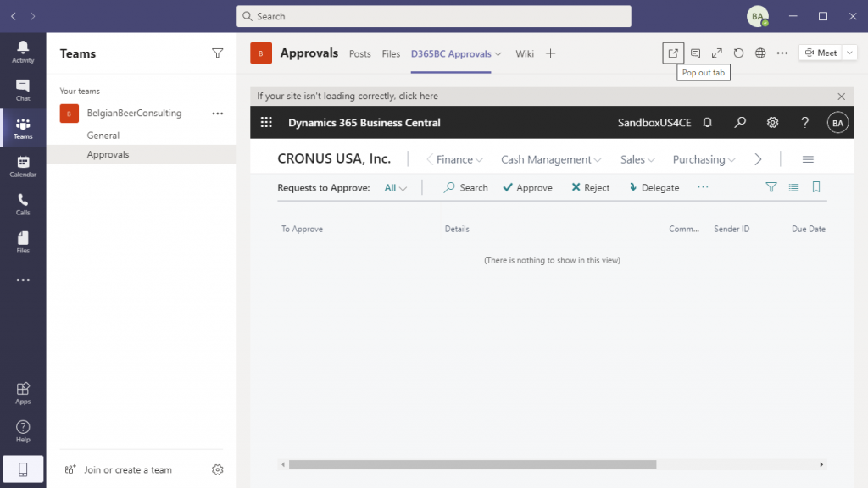Click Delegate action
This screenshot has width=868, height=488.
click(x=654, y=187)
